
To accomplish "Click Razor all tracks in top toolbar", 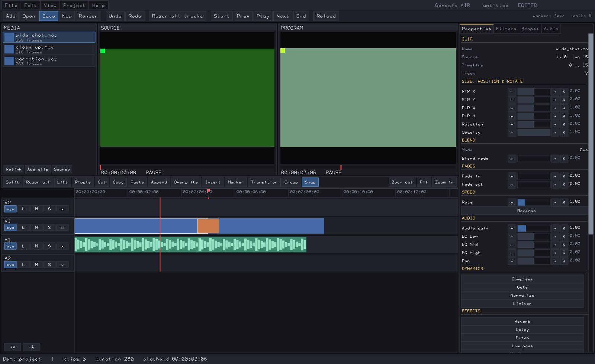I will click(x=177, y=16).
